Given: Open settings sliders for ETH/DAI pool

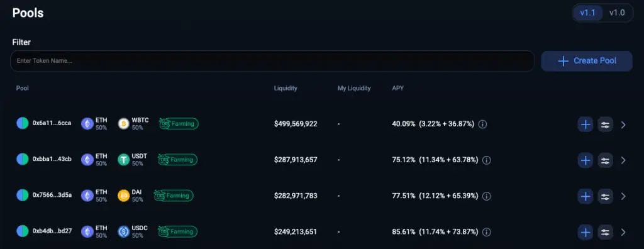Looking at the screenshot, I should [x=605, y=196].
